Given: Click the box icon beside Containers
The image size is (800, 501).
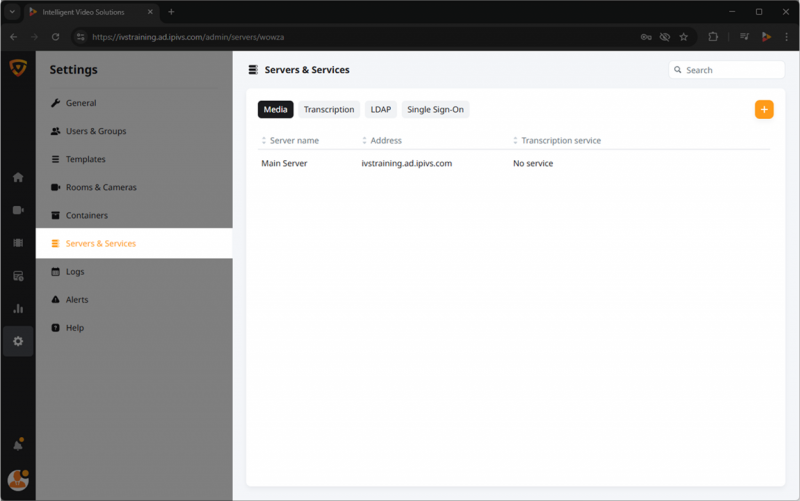Looking at the screenshot, I should (x=55, y=215).
